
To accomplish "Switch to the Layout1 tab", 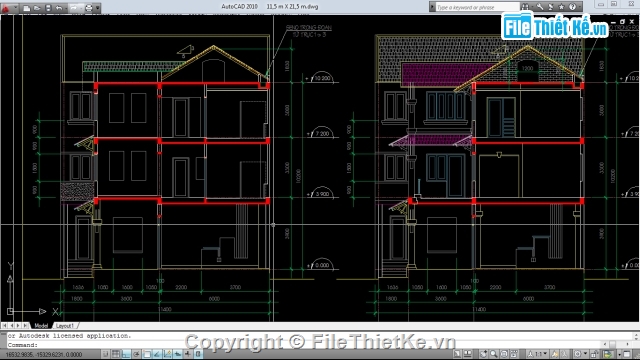I will (64, 326).
